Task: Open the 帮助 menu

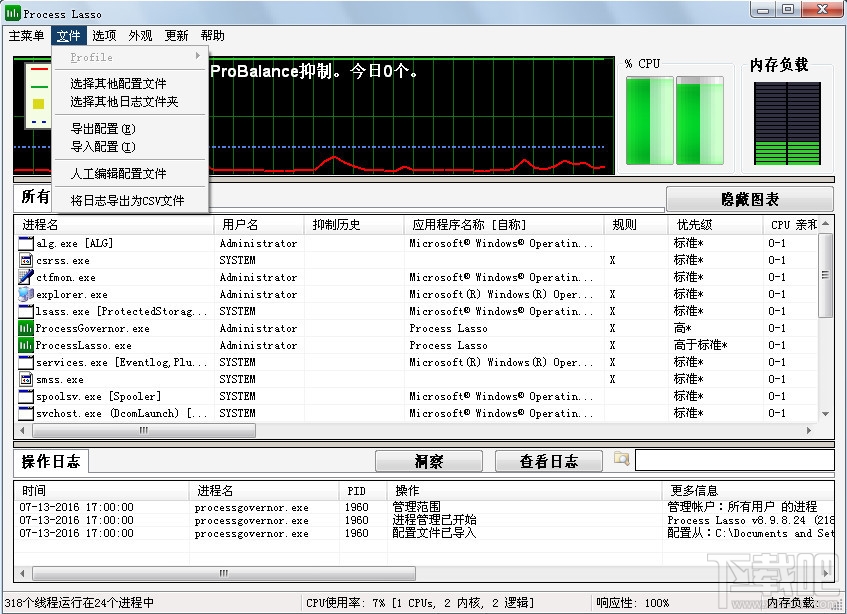Action: 212,35
